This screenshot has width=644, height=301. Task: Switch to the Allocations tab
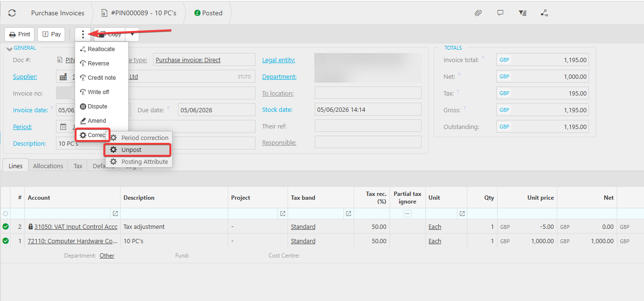(x=48, y=166)
